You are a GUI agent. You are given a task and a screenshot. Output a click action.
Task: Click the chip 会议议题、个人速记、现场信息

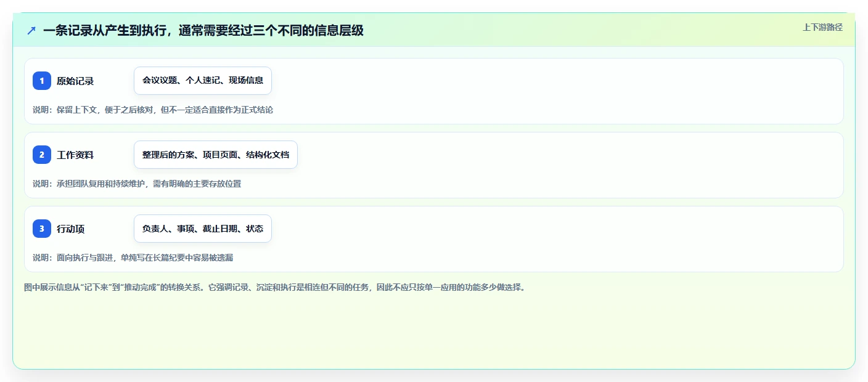(203, 81)
